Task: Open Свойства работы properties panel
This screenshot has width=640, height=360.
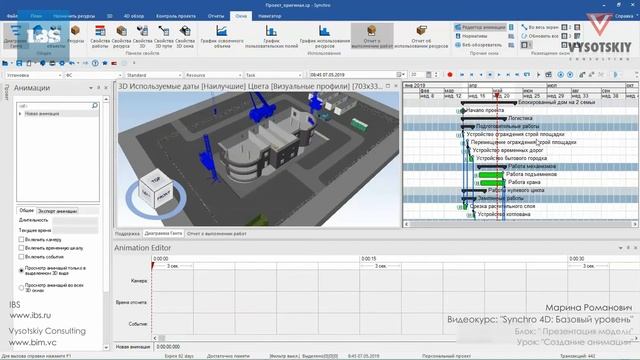Action: pyautogui.click(x=100, y=37)
